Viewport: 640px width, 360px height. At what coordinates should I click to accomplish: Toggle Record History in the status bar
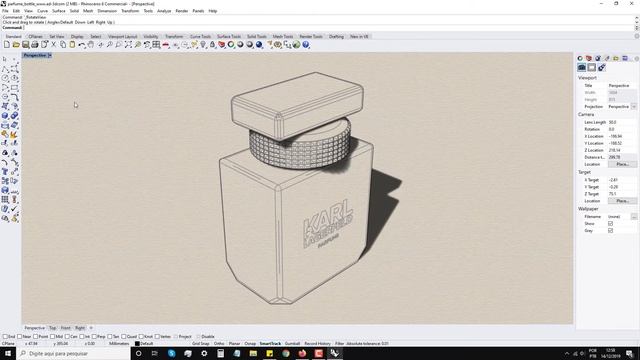pos(318,344)
